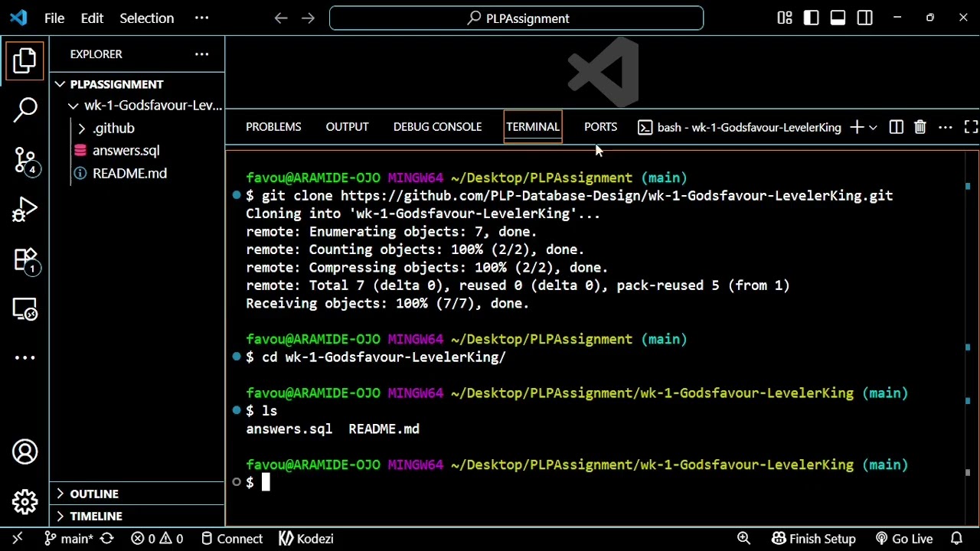Click Finish Setup in status bar
This screenshot has width=980, height=551.
(814, 539)
